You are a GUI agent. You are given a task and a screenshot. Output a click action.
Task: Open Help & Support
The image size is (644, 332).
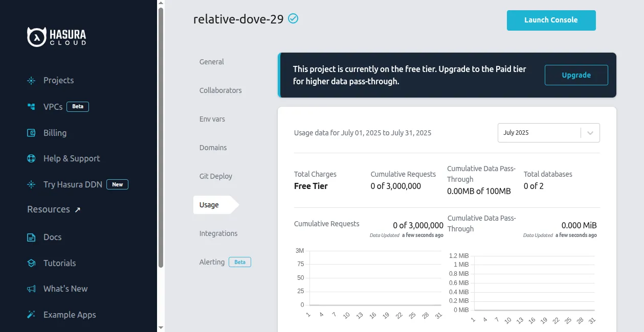click(72, 158)
